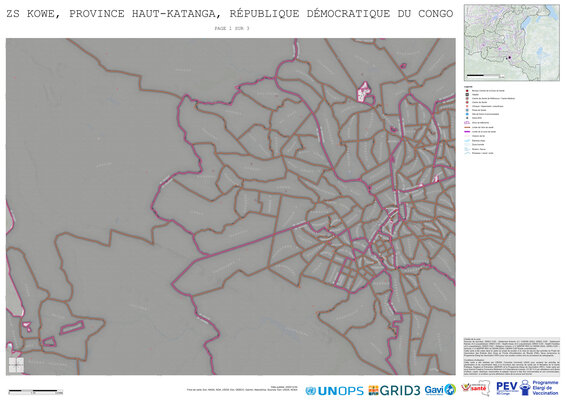Click the map title 'ZS KOWE, PROVINCE HAUT-KATANGA'

click(230, 14)
